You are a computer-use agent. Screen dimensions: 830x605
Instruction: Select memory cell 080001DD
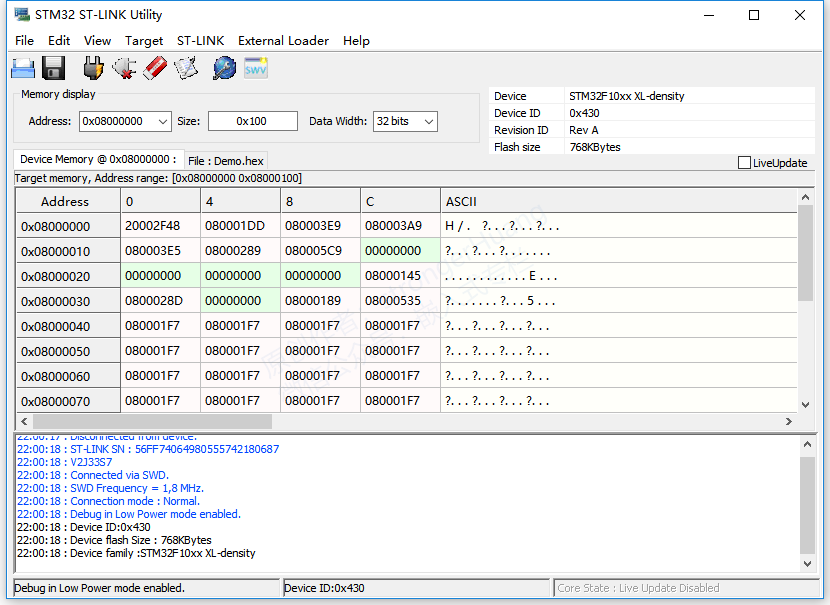(x=240, y=226)
